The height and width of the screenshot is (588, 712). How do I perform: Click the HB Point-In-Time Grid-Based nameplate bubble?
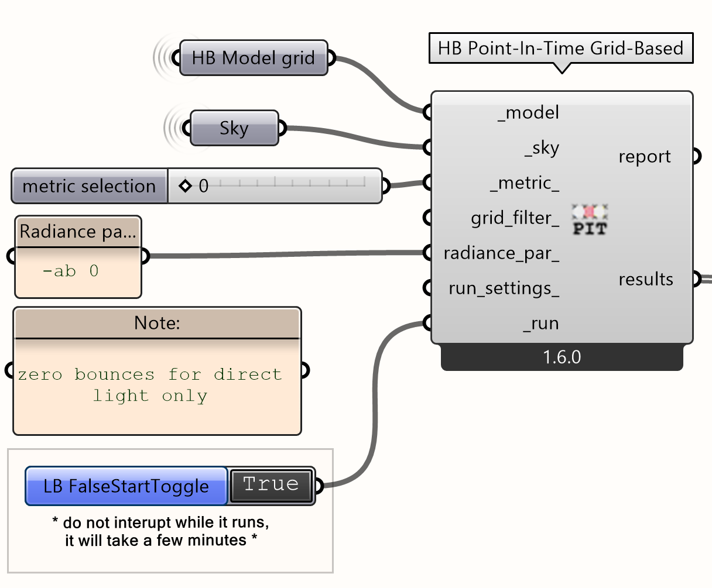tap(560, 48)
